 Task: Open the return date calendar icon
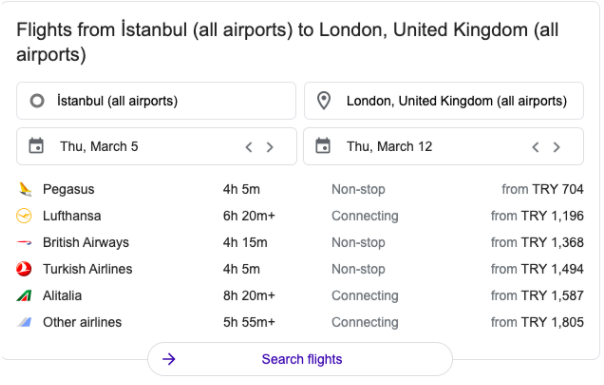point(323,146)
